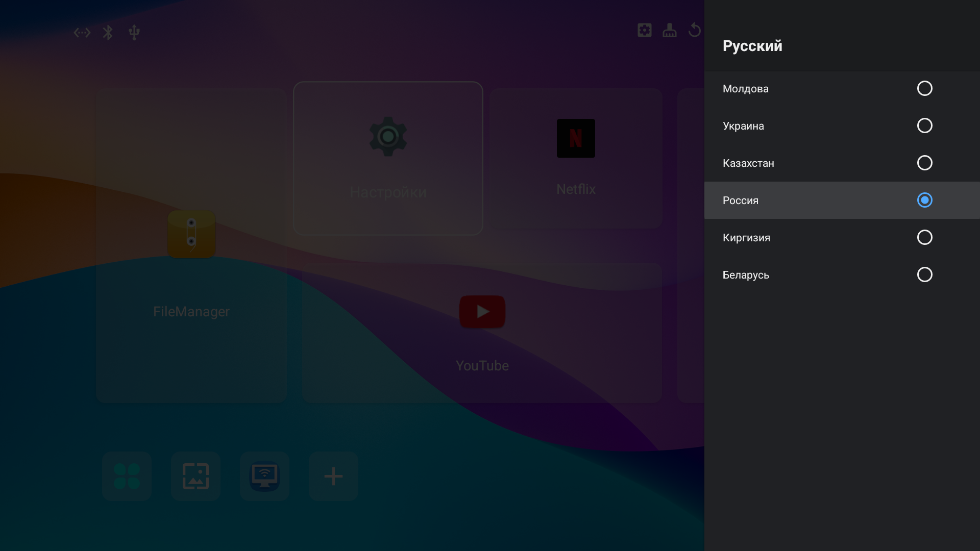Click the Bluetooth status icon
This screenshot has width=980, height=551.
pyautogui.click(x=108, y=33)
